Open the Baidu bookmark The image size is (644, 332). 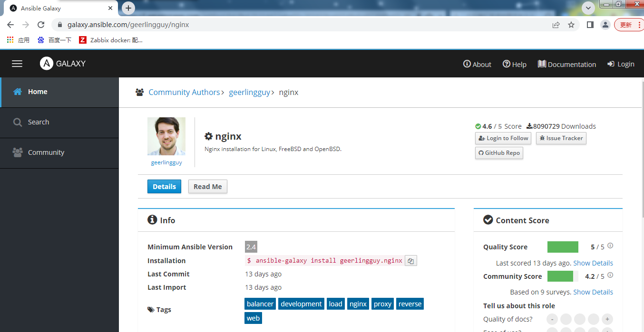54,40
